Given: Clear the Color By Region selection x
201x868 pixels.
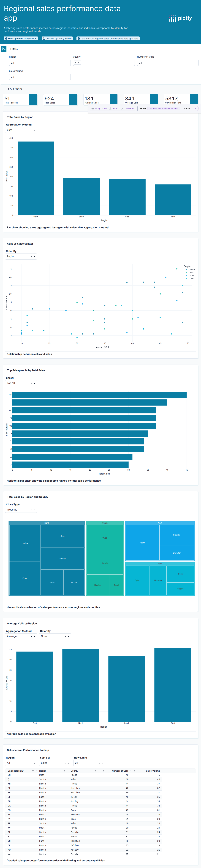Looking at the screenshot, I should point(32,257).
